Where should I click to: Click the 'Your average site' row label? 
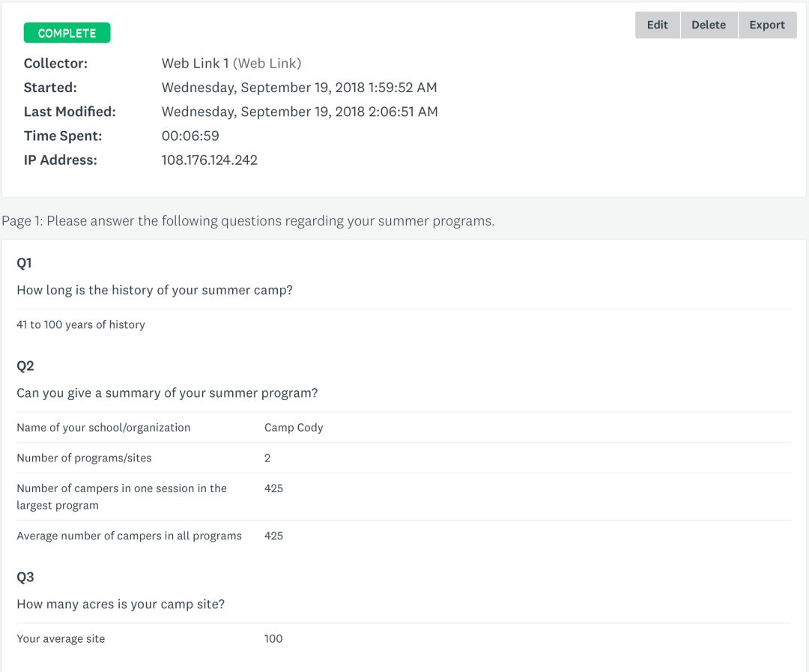tap(61, 639)
